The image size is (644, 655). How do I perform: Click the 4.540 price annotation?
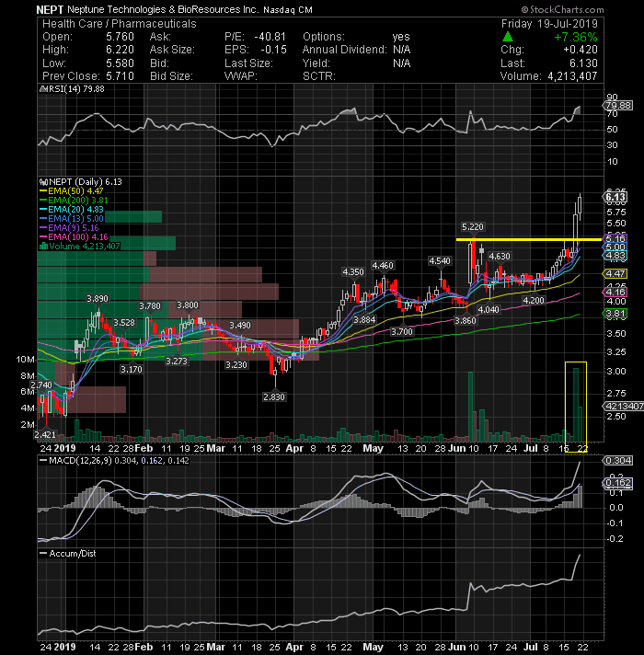[x=440, y=261]
